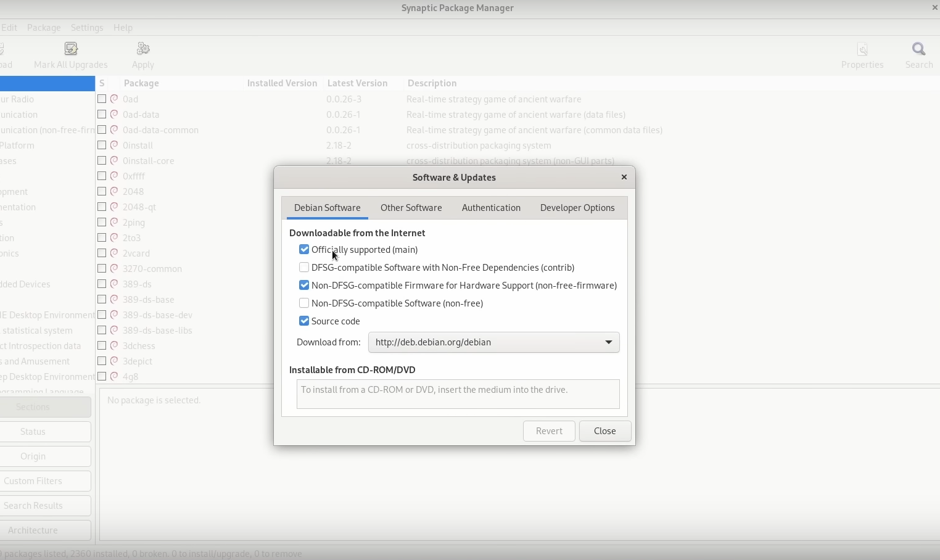Viewport: 940px width, 560px height.
Task: Click the CD-ROM/DVD install sources box
Action: pos(458,394)
